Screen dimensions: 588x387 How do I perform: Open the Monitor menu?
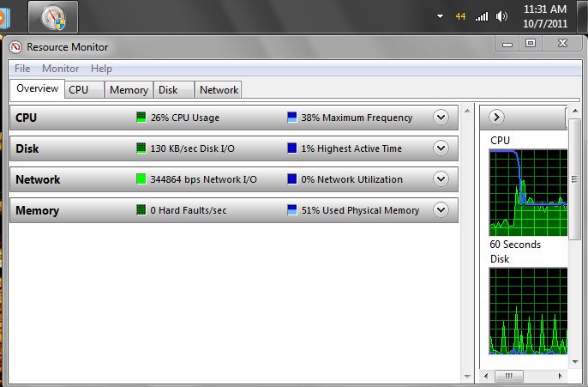pyautogui.click(x=60, y=69)
